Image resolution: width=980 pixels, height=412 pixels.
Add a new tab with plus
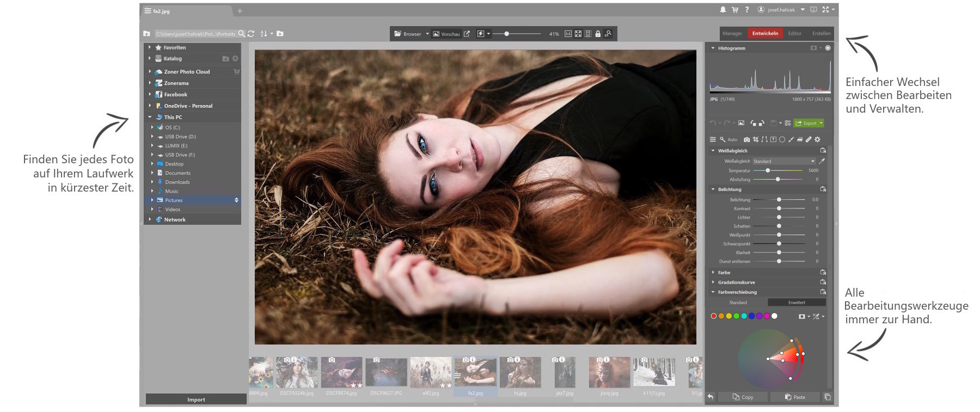240,11
